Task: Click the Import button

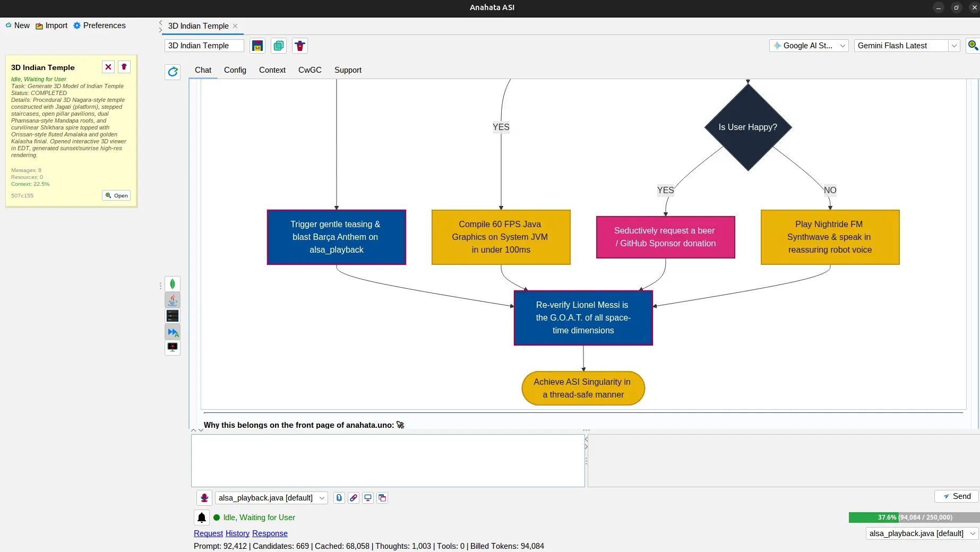Action: pyautogui.click(x=51, y=25)
